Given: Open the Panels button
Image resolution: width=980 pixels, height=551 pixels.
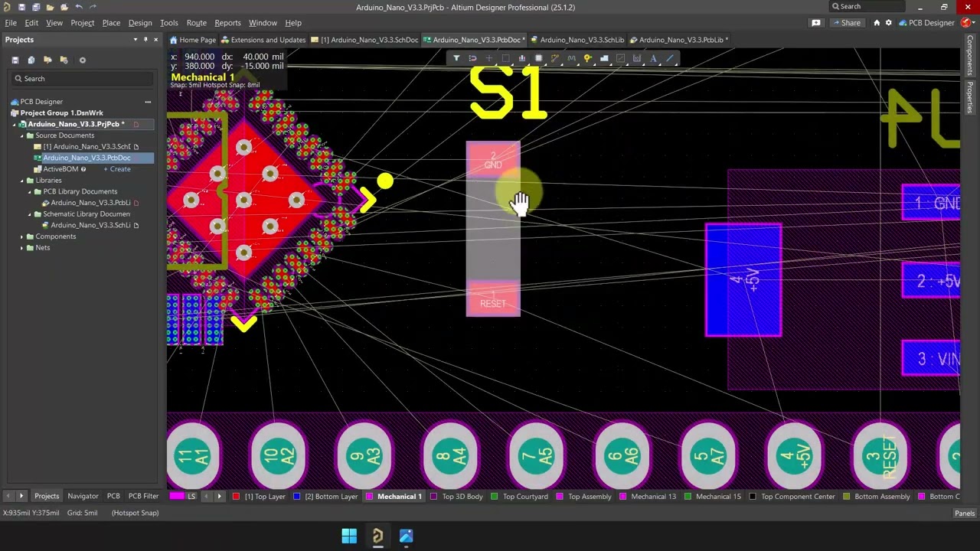Looking at the screenshot, I should pos(965,514).
